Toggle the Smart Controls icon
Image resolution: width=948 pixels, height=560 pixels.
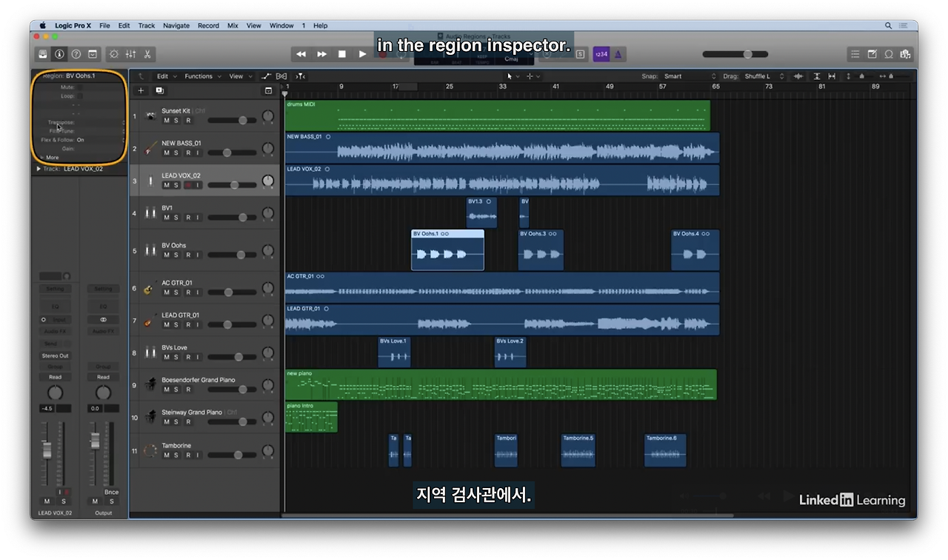point(114,54)
